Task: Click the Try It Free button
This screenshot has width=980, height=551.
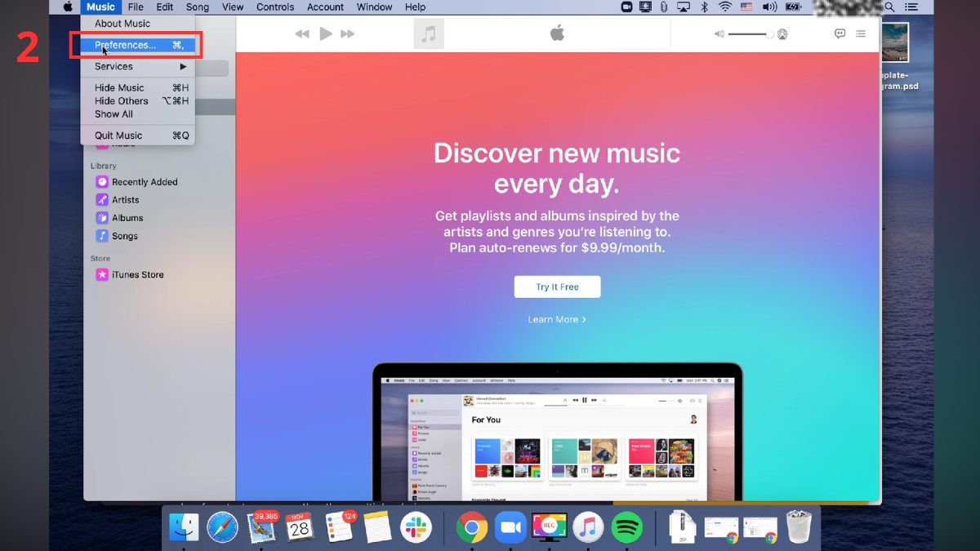Action: [557, 287]
